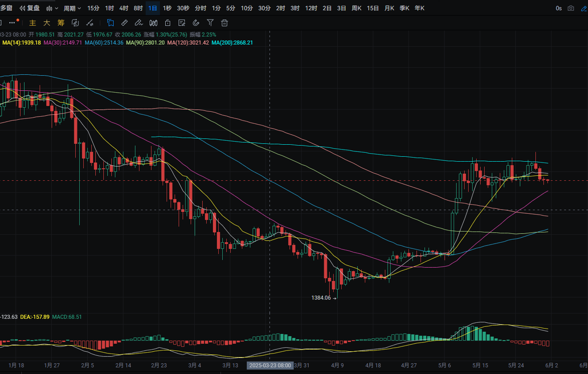Switch to the 2日 timeframe
Screen dimensions: 588x374
tap(327, 8)
